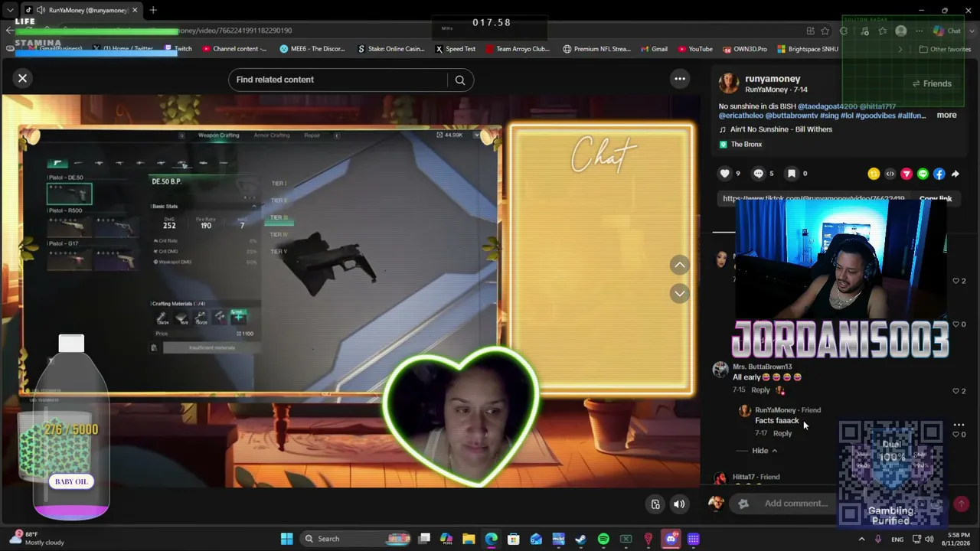Image resolution: width=980 pixels, height=551 pixels.
Task: Open Discord from the taskbar
Action: [671, 539]
